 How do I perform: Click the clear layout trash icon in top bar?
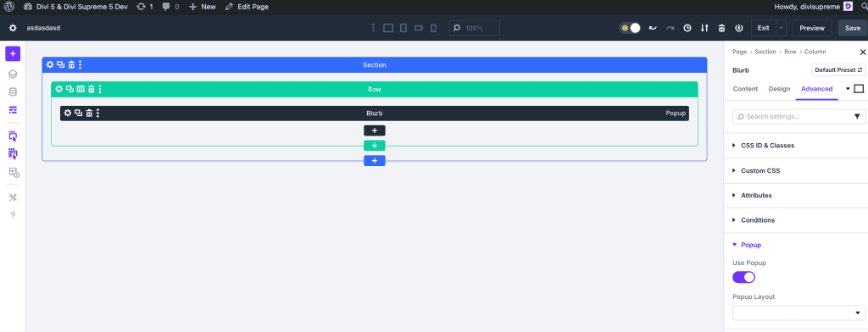[722, 28]
